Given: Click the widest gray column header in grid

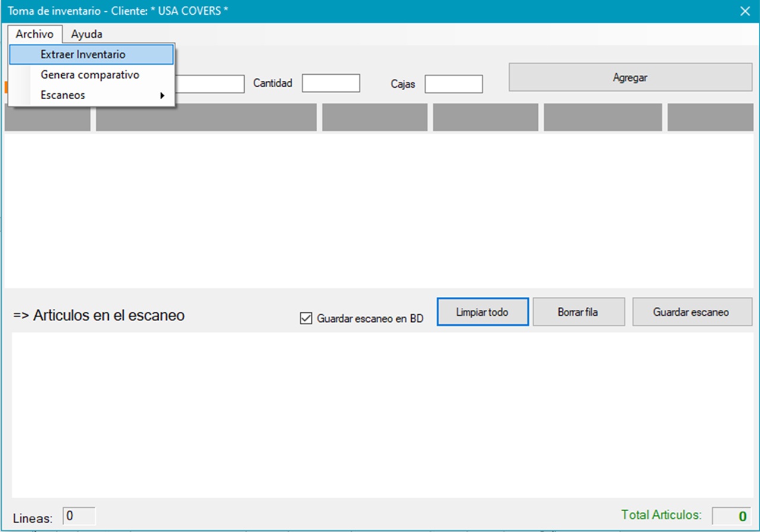Looking at the screenshot, I should coord(206,118).
